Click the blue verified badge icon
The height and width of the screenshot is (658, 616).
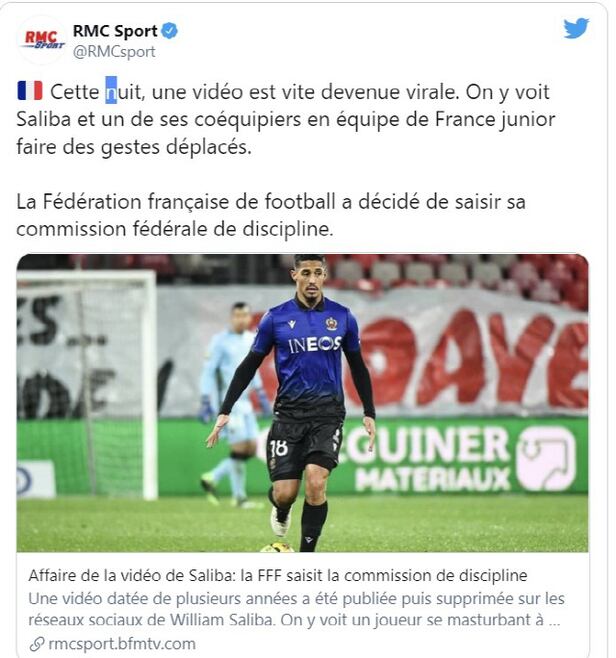pyautogui.click(x=170, y=31)
